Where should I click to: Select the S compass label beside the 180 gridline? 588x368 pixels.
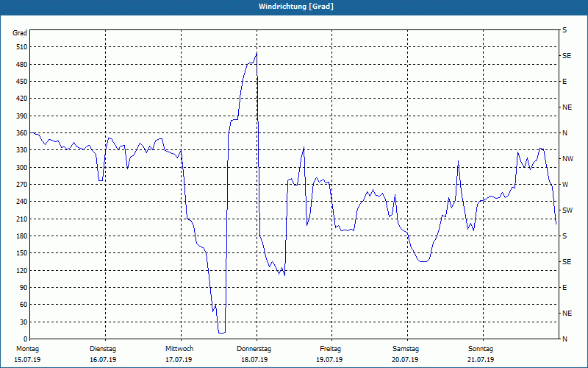[x=564, y=236]
